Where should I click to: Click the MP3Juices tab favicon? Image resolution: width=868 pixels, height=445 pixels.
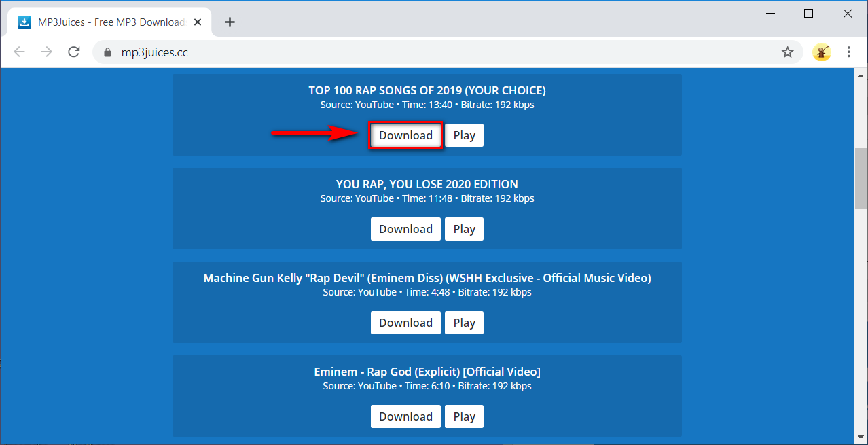24,22
